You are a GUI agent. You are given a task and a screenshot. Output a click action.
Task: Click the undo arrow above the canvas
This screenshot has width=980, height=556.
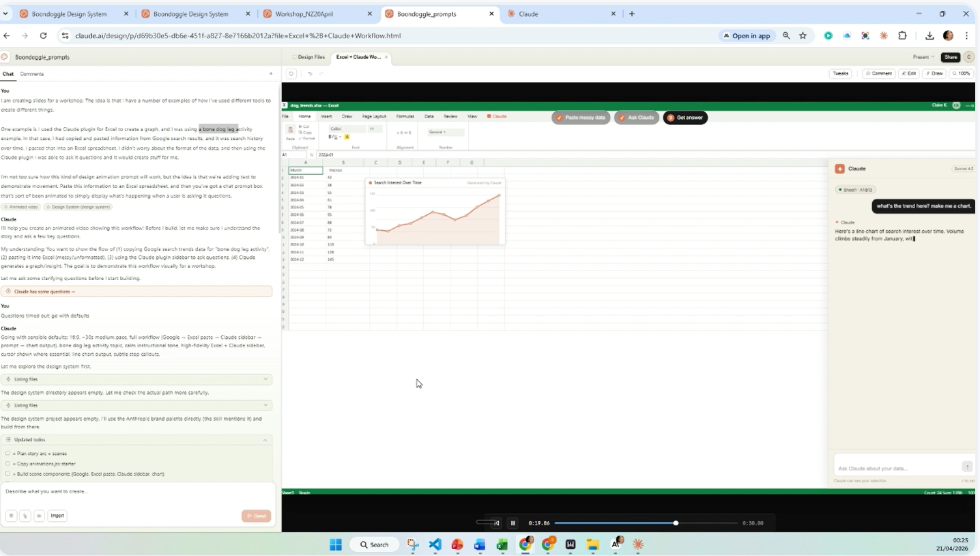[x=310, y=74]
